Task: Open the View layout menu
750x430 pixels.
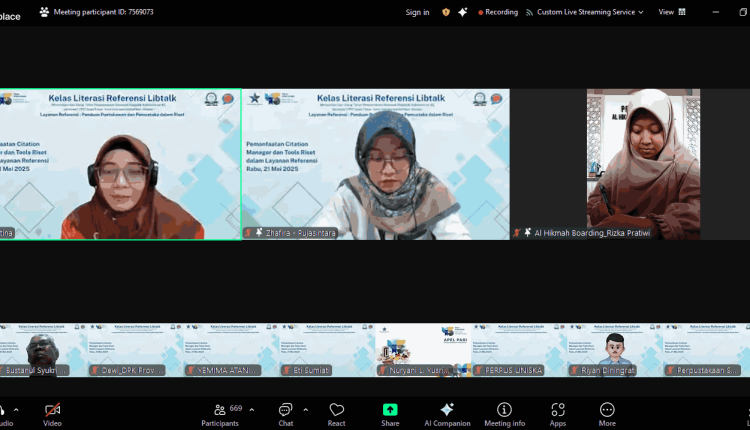Action: [672, 12]
